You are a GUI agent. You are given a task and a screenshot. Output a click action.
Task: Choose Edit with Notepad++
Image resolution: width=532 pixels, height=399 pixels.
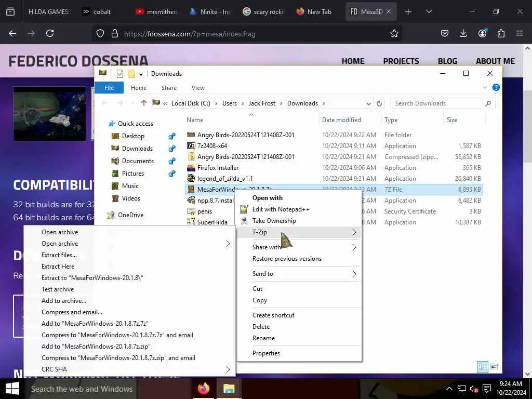tap(281, 209)
